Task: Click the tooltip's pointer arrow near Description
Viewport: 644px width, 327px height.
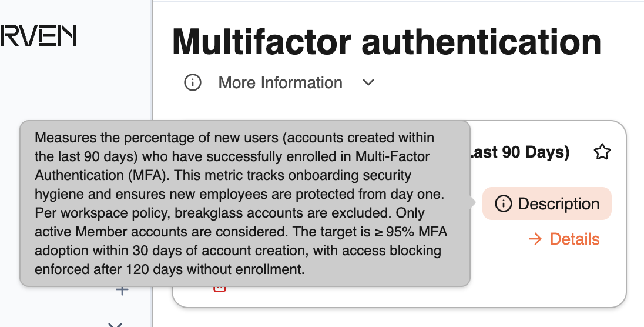Action: [x=473, y=202]
